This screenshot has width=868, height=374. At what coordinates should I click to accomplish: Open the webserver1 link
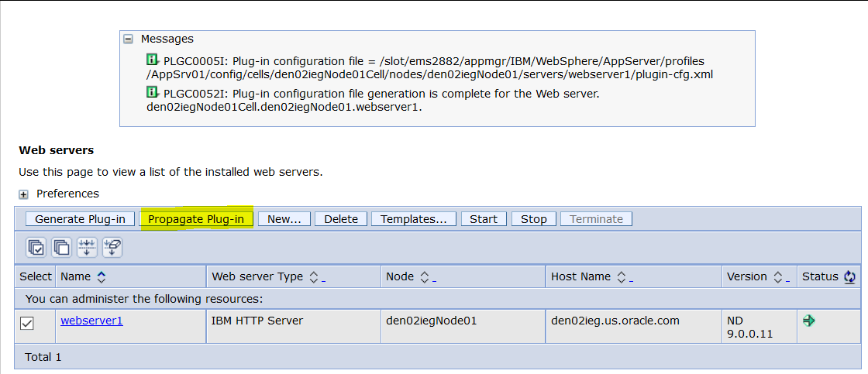pyautogui.click(x=91, y=321)
